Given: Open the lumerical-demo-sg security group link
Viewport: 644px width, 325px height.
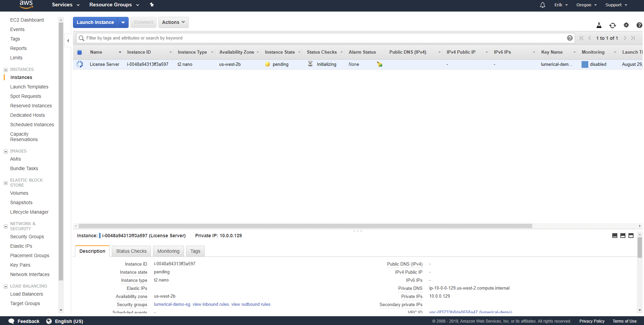Looking at the screenshot, I should 173,304.
